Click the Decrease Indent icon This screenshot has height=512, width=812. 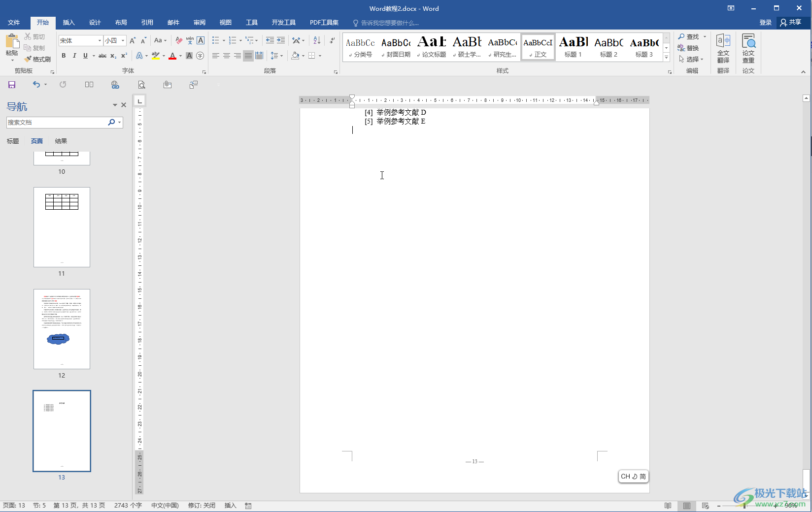270,40
